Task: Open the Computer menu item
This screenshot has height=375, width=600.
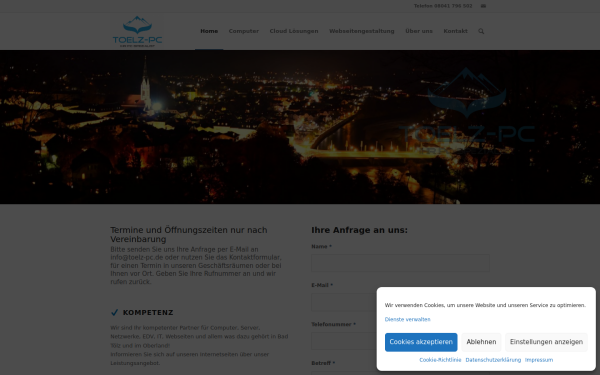Action: (x=244, y=31)
